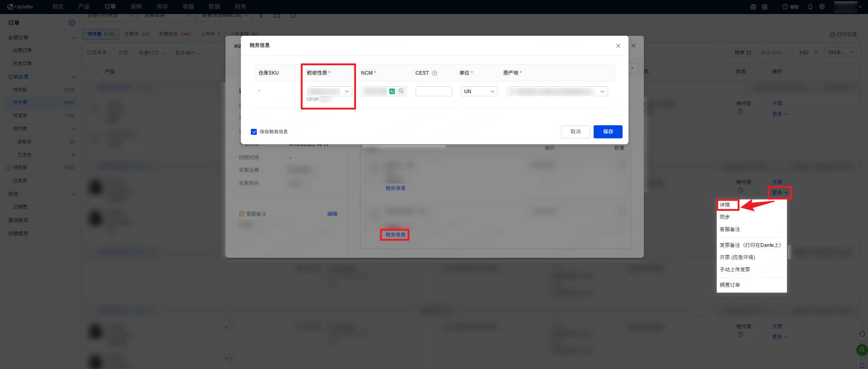Click 保存 button in dialog
Viewport: 868px width, 369px height.
(608, 132)
